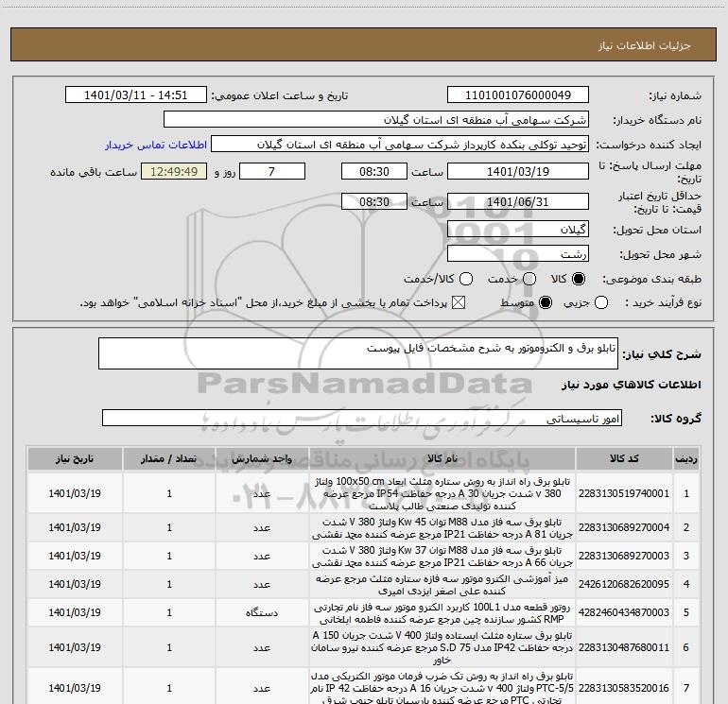Select item code 2283130689270003 in row 3
The image size is (728, 704).
624,556
